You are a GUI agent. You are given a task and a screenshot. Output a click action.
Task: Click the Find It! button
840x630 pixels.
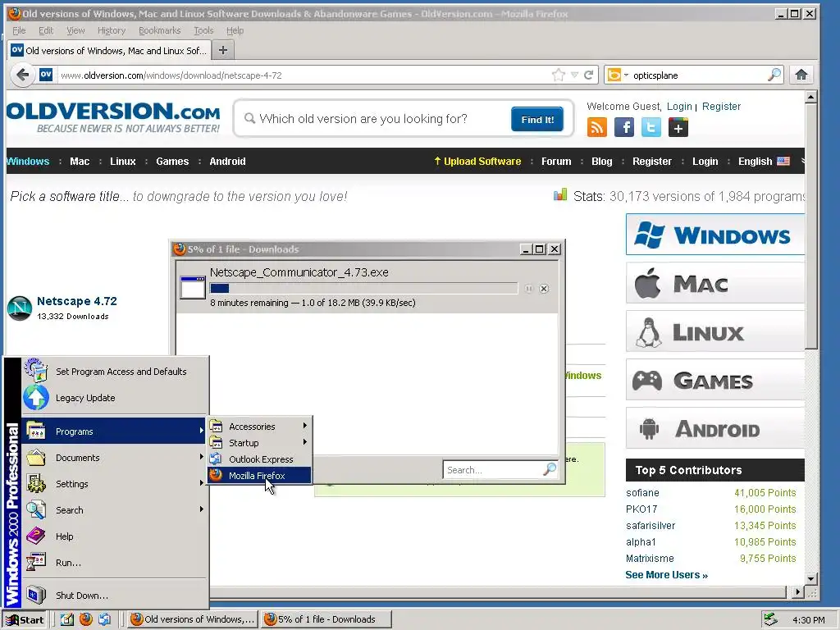[x=536, y=119]
